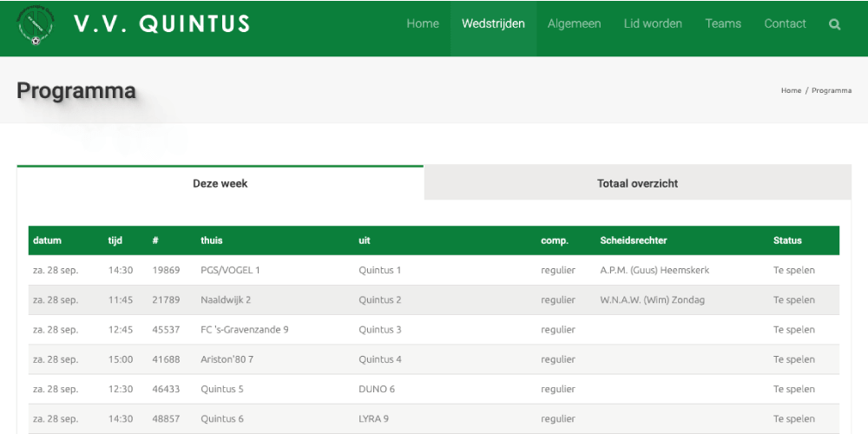Viewport: 868px width, 434px height.
Task: Click the 12:30 time cell
Action: pyautogui.click(x=121, y=389)
